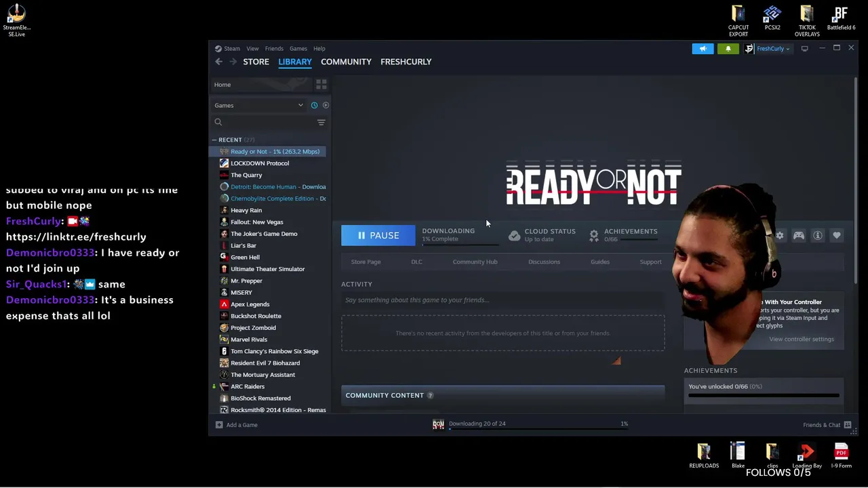The image size is (868, 488).
Task: Click the library search input field
Action: (x=269, y=122)
